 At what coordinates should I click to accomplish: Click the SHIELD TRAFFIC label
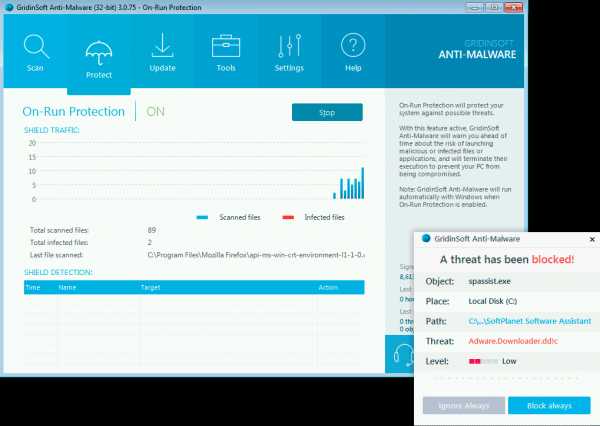tap(52, 130)
